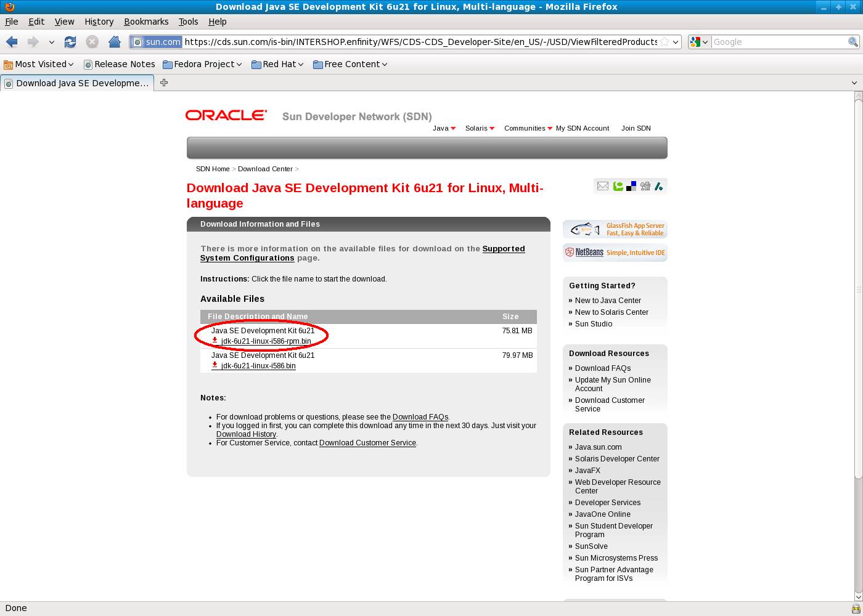This screenshot has width=863, height=616.
Task: Bookmark this page with the star icon
Action: tap(665, 42)
